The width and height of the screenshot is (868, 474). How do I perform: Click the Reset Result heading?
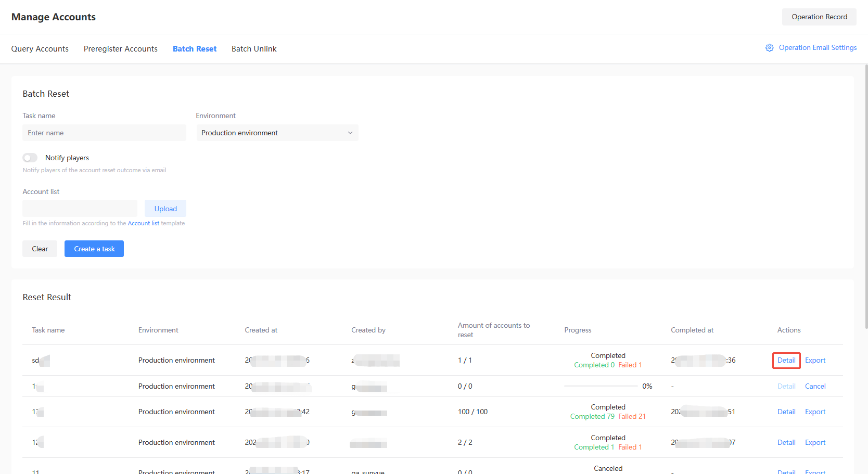point(47,297)
